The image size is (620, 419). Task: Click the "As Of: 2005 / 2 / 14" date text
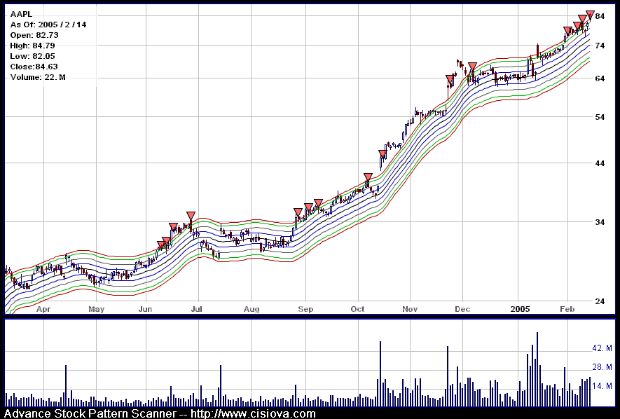(48, 25)
